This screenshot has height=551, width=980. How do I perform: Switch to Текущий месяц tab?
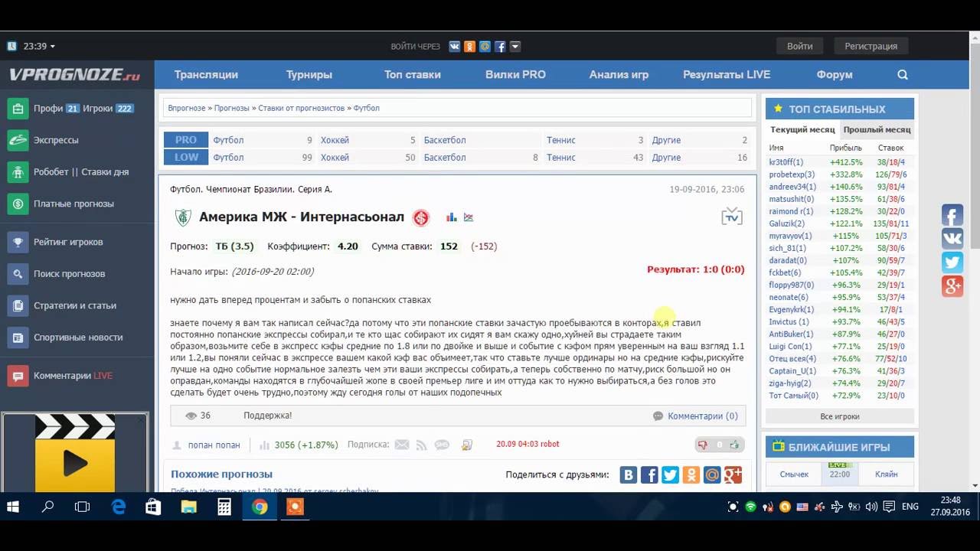[802, 130]
